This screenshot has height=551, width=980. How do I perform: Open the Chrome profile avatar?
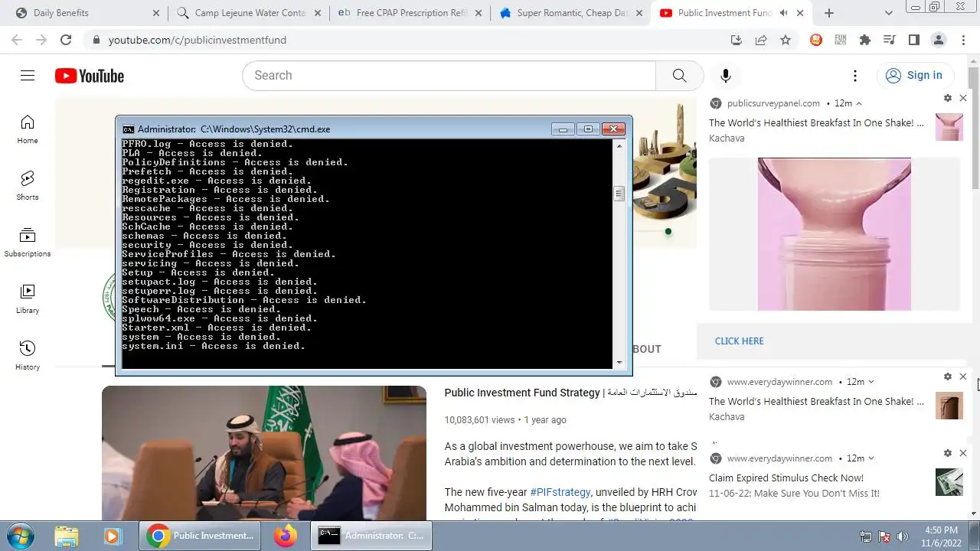[939, 40]
